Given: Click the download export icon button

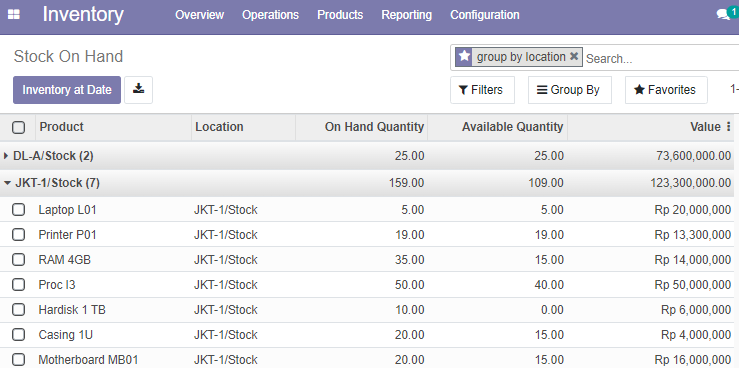Looking at the screenshot, I should coord(139,90).
